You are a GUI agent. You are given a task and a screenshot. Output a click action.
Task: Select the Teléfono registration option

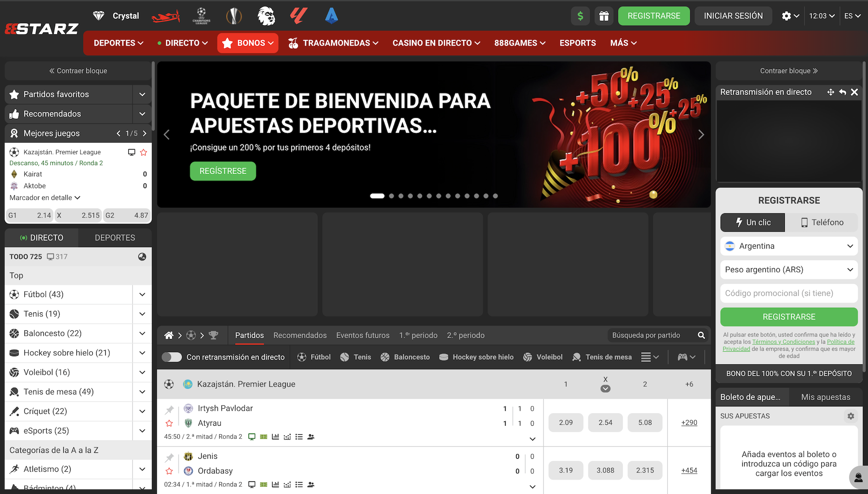pos(822,222)
